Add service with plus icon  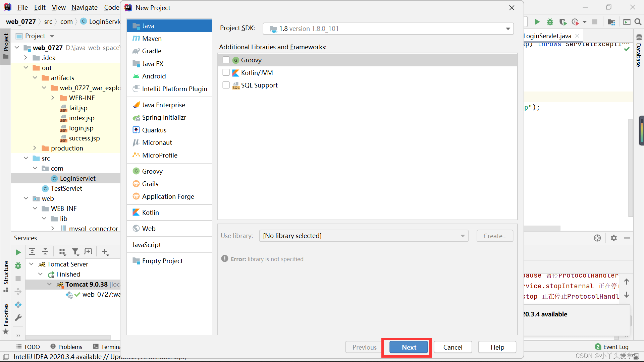105,251
